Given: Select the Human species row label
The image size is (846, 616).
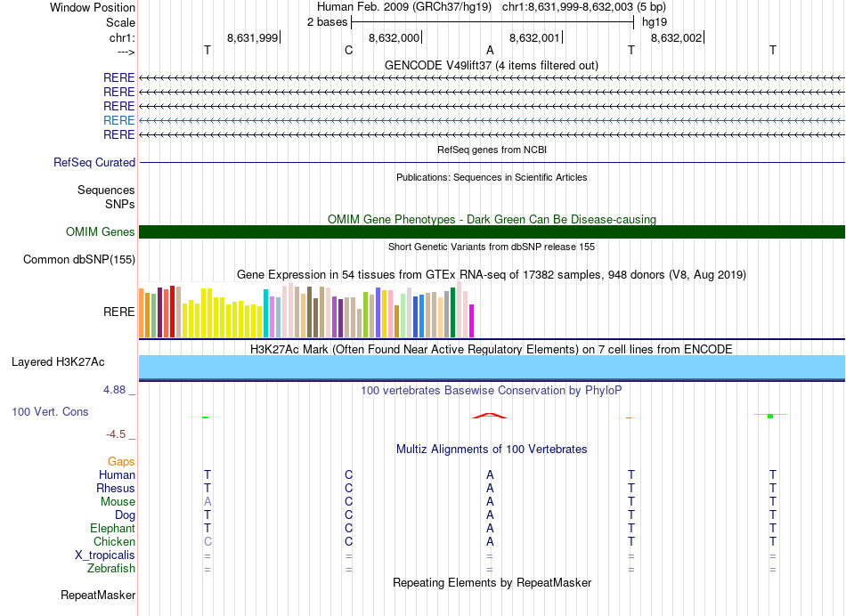Looking at the screenshot, I should 117,475.
